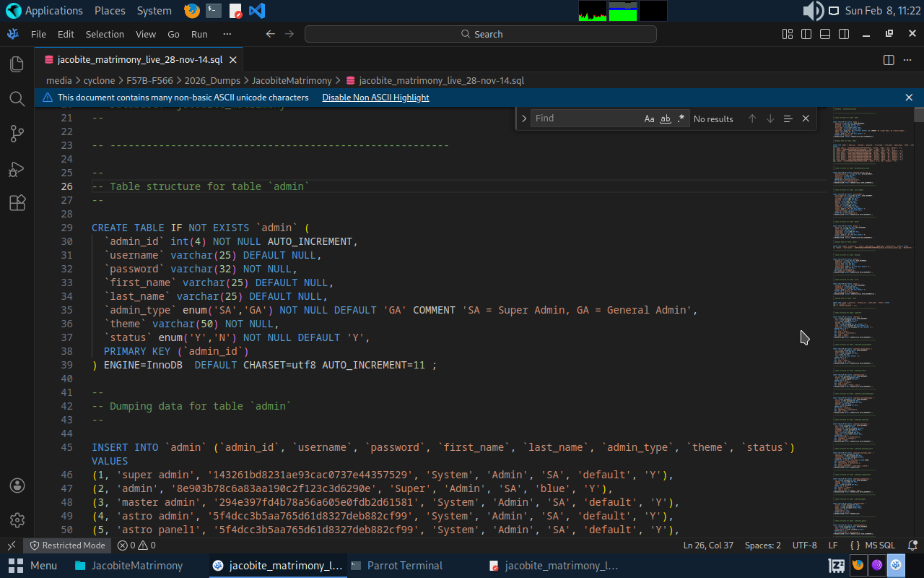Click the file name breadcrumb segment

point(441,80)
